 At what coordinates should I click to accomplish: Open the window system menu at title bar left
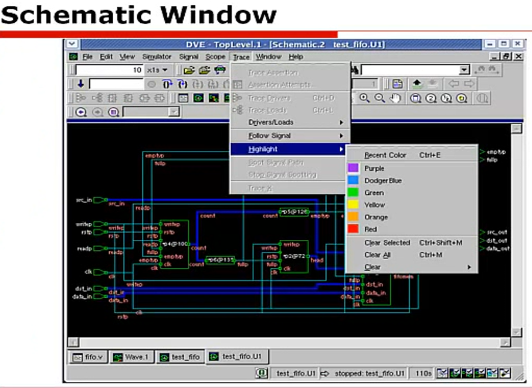(x=72, y=44)
